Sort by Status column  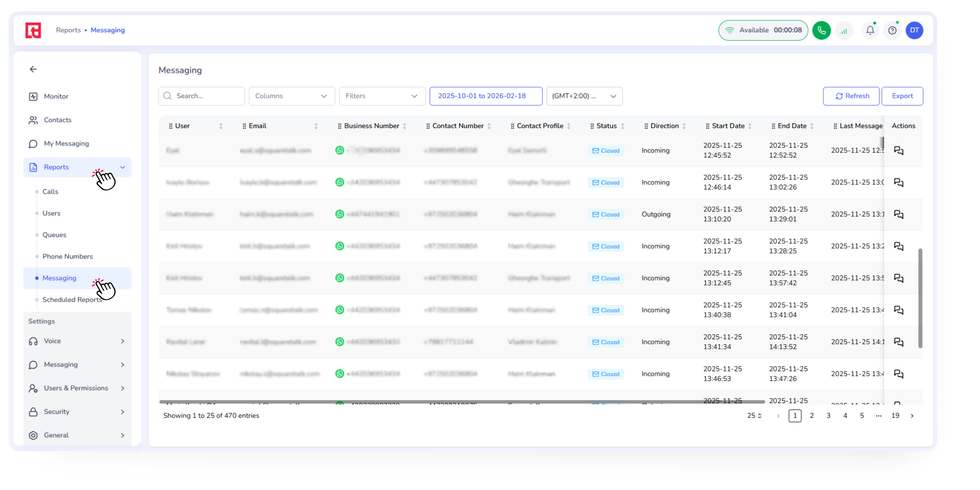[622, 126]
